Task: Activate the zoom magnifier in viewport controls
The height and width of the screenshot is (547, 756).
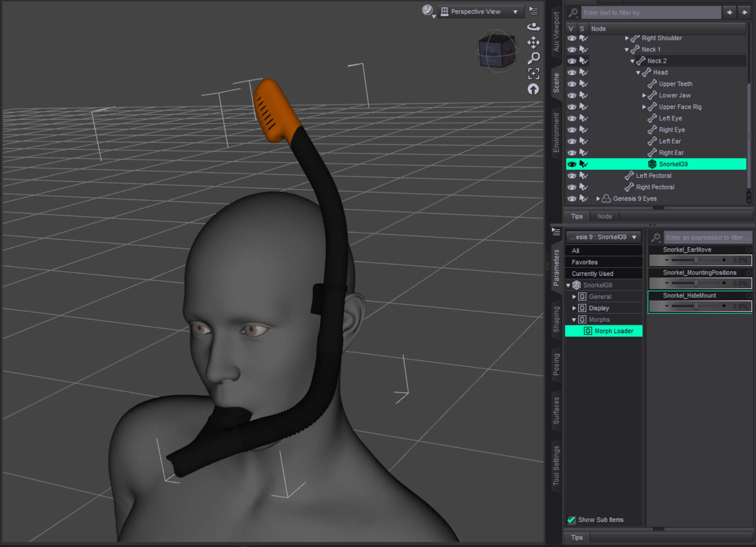Action: [533, 58]
